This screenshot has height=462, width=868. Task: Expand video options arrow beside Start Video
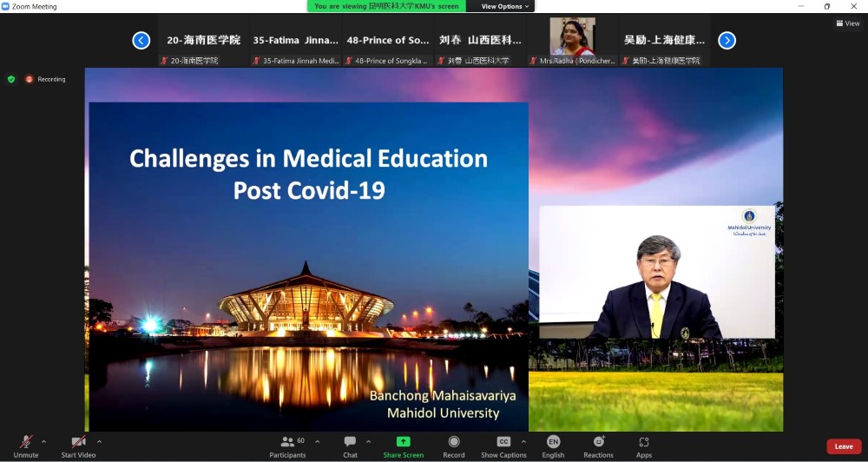(x=99, y=441)
